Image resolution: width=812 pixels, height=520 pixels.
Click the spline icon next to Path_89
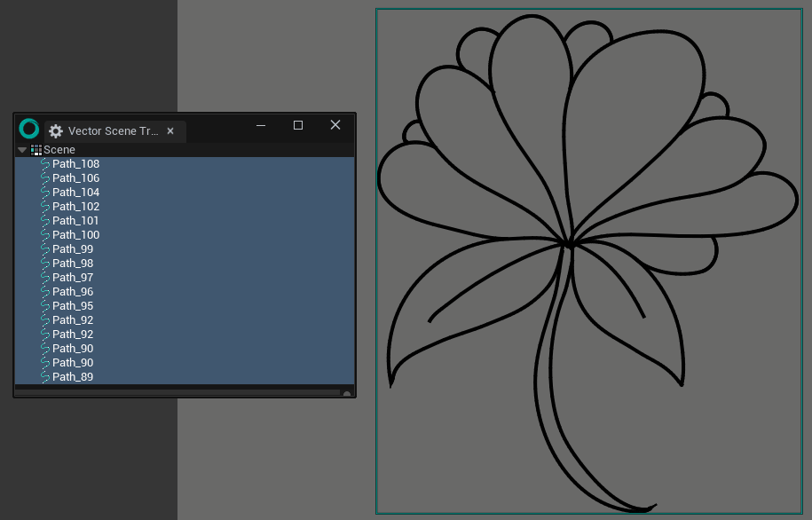pyautogui.click(x=45, y=376)
